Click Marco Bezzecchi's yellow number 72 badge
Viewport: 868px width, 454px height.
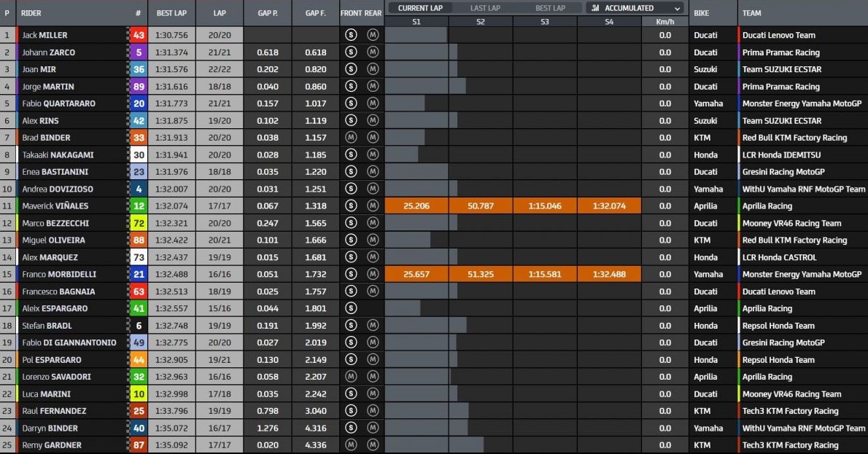point(138,223)
